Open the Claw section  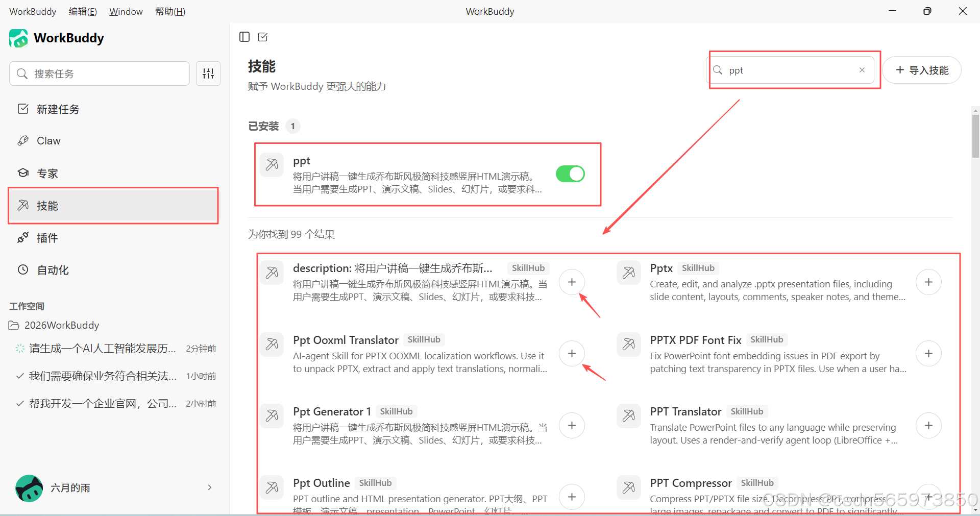click(x=114, y=141)
